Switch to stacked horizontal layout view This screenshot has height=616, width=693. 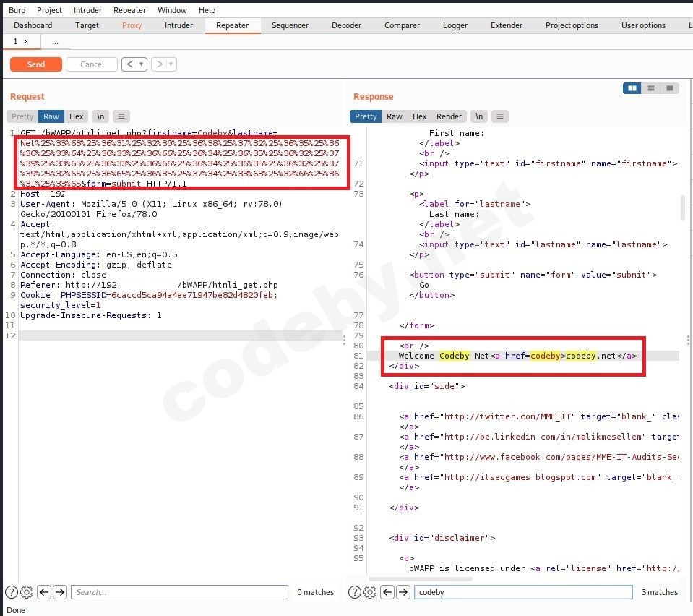pos(651,88)
